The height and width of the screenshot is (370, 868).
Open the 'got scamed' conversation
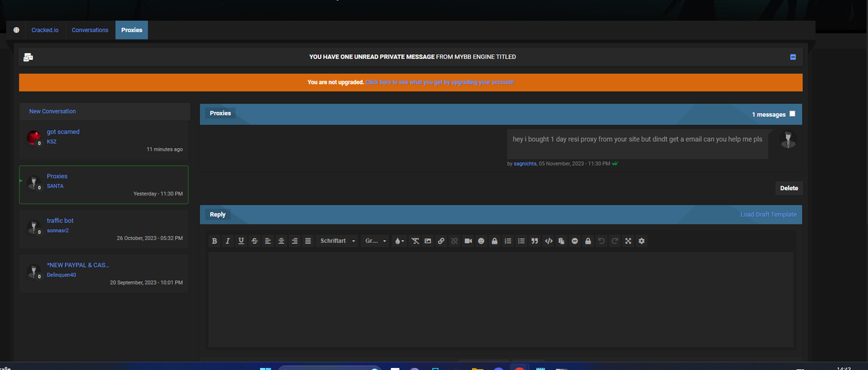[x=63, y=132]
